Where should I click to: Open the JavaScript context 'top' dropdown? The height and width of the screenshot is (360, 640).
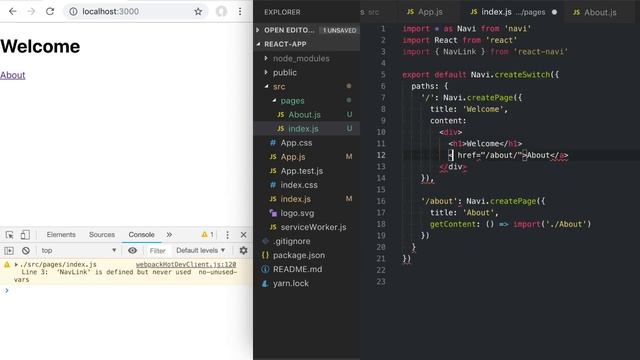[78, 251]
